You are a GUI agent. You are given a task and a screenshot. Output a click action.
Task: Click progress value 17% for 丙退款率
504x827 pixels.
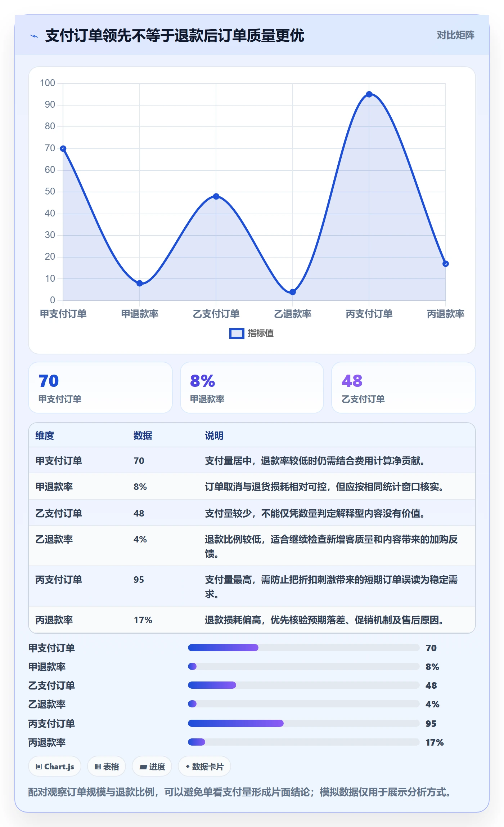point(435,742)
